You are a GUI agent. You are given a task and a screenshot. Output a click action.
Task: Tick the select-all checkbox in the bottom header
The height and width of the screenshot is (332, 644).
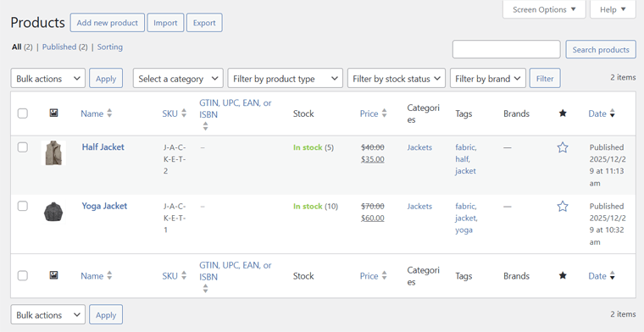[23, 275]
